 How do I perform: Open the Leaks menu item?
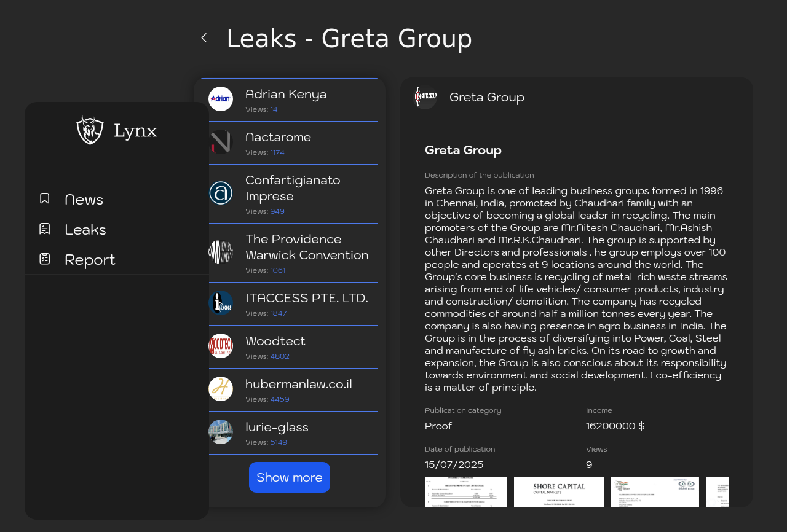(117, 229)
